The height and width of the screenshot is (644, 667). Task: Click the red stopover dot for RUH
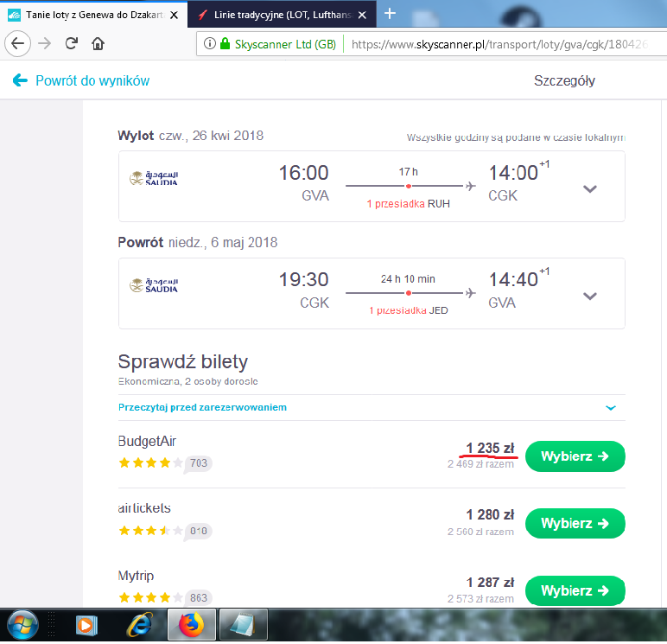click(x=409, y=186)
